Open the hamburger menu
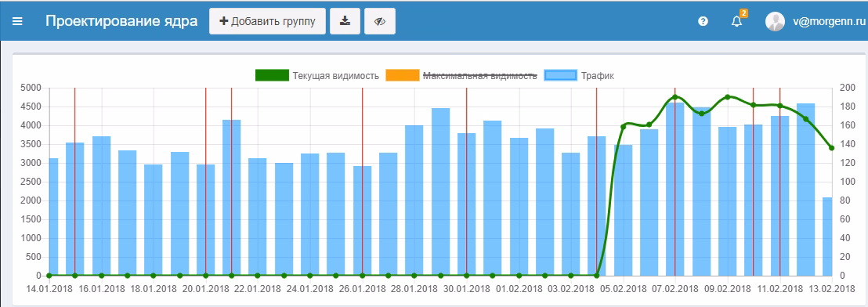868x307 pixels. coord(18,22)
